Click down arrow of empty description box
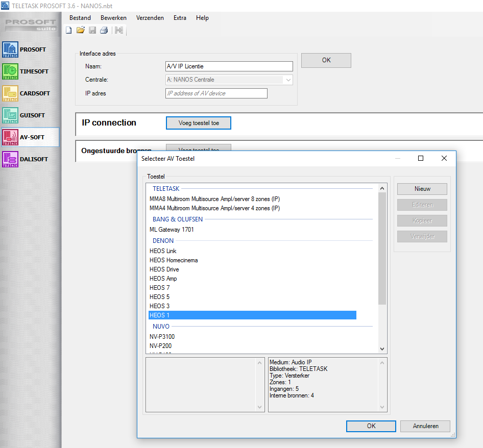This screenshot has height=448, width=483. (260, 407)
